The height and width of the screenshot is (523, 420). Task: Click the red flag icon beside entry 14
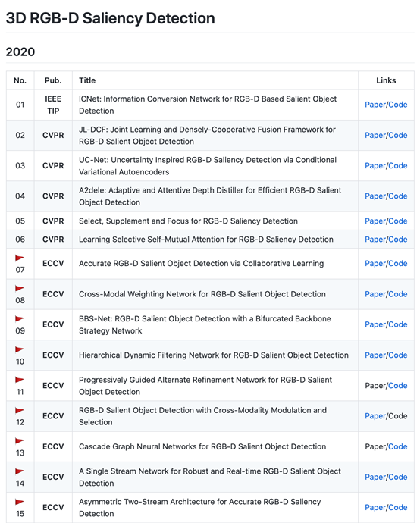coord(20,471)
